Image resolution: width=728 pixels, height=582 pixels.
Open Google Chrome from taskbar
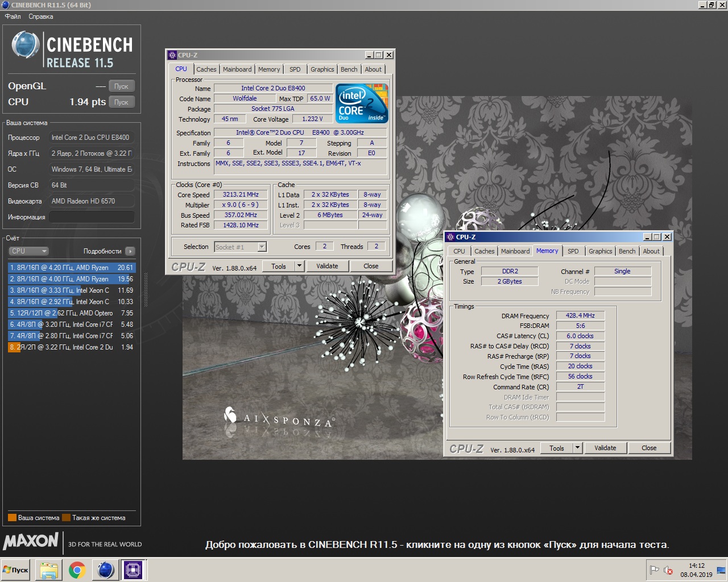[77, 570]
